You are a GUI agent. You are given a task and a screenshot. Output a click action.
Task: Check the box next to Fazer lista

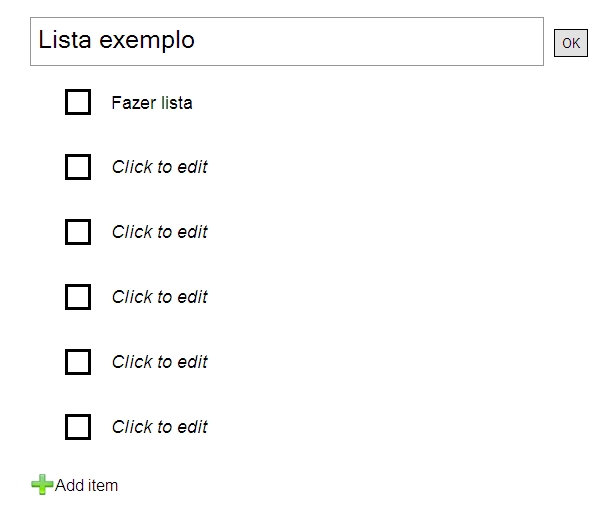[x=78, y=102]
